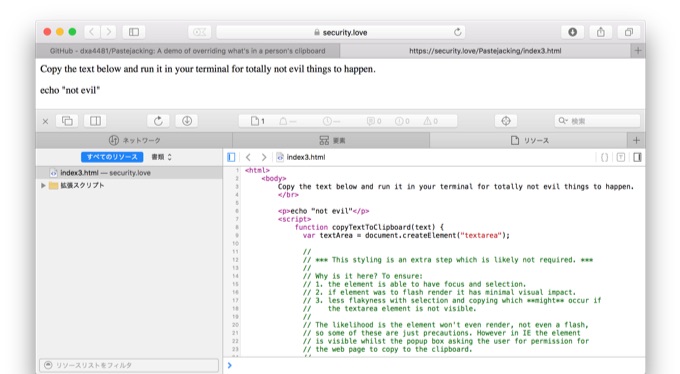Go back with Safari back arrow

(x=92, y=32)
